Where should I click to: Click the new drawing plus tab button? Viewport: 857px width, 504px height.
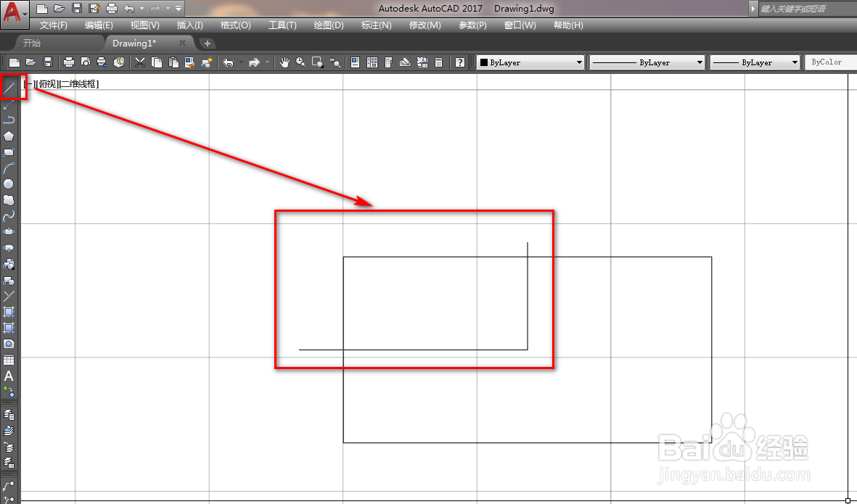tap(207, 43)
